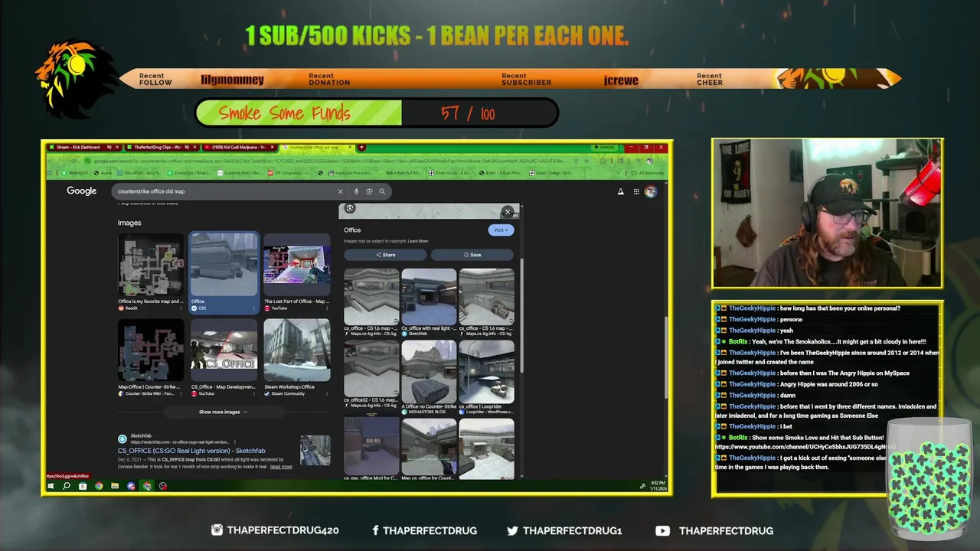
Task: Open Cs_office with real light Sketchfab image
Action: click(429, 297)
